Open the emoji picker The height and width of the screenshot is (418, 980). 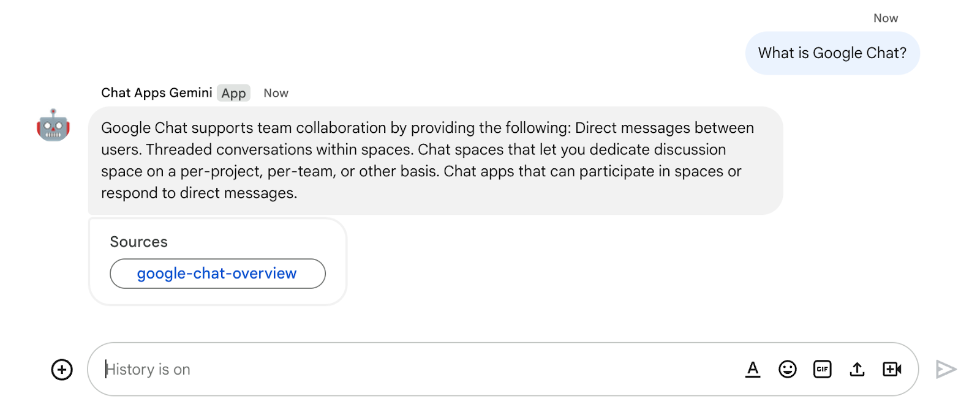pos(788,369)
